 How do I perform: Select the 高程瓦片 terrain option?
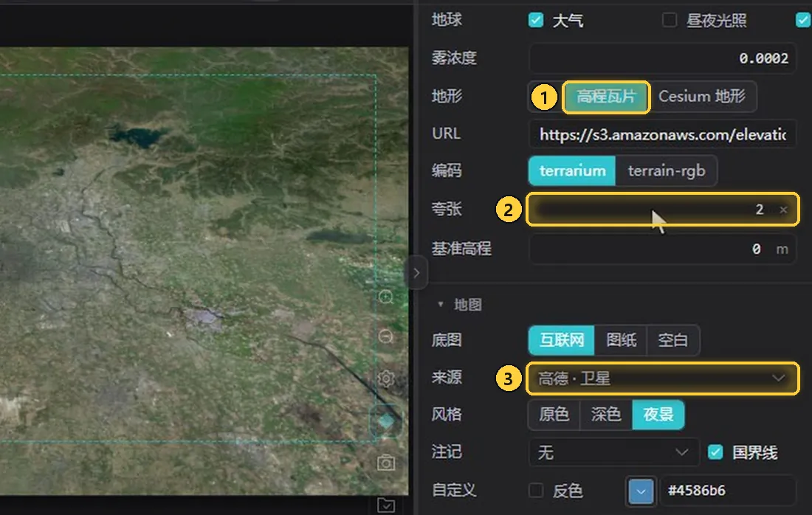click(606, 97)
